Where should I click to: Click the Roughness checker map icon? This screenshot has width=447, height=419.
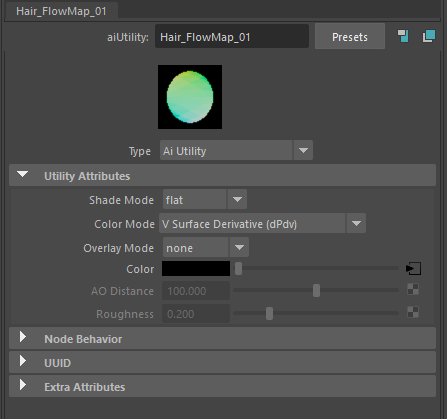coord(413,312)
